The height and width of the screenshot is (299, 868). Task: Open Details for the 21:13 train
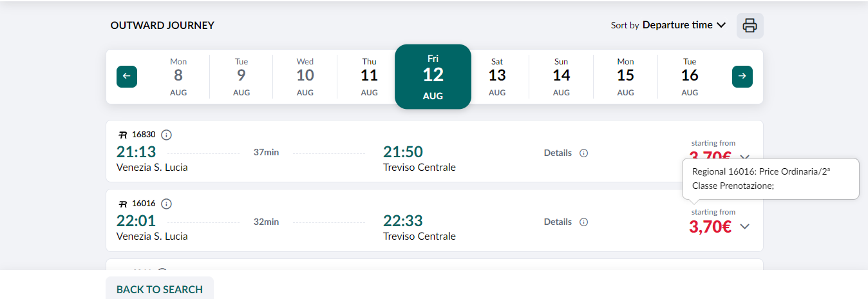pos(558,153)
